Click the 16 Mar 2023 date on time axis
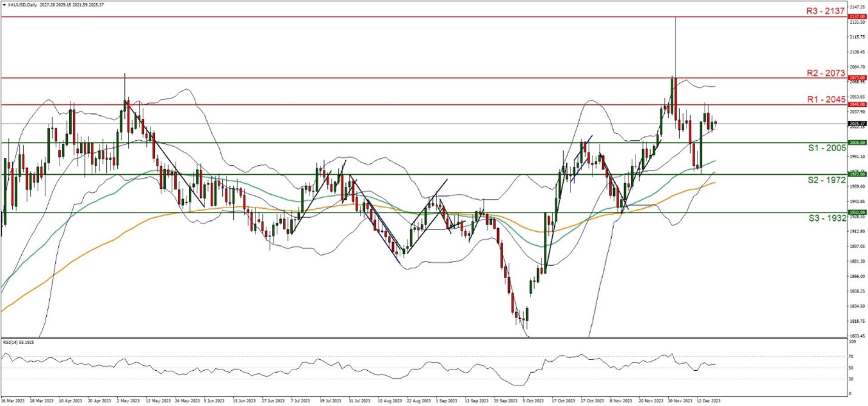868x406 pixels. point(13,401)
